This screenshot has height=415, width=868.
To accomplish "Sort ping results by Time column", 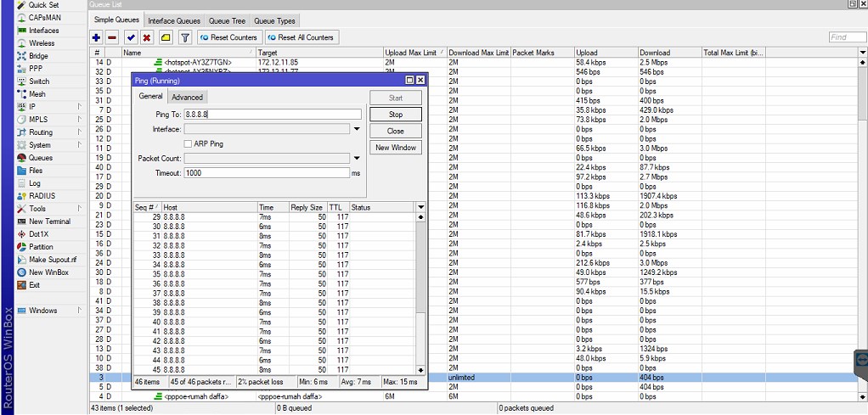I will 273,207.
